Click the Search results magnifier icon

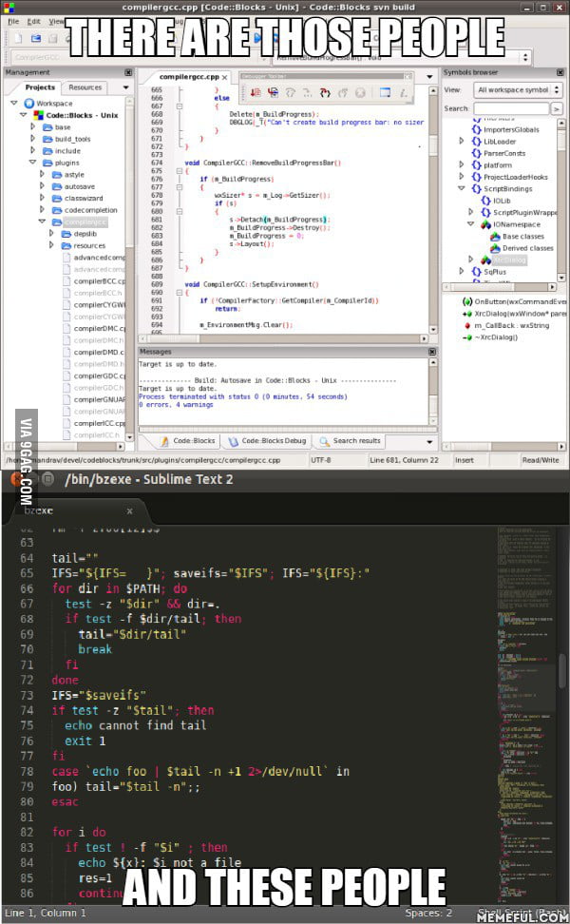[x=324, y=441]
